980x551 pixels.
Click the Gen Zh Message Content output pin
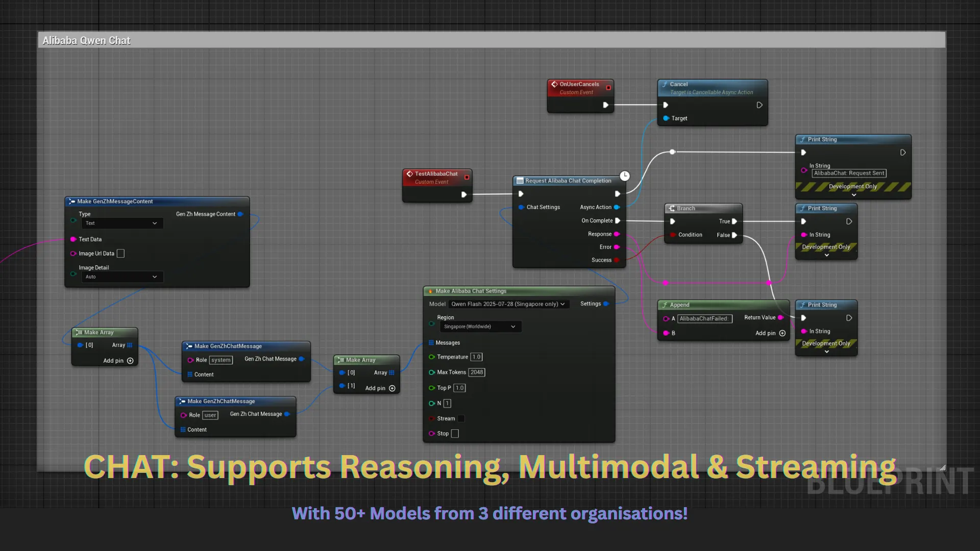(240, 214)
